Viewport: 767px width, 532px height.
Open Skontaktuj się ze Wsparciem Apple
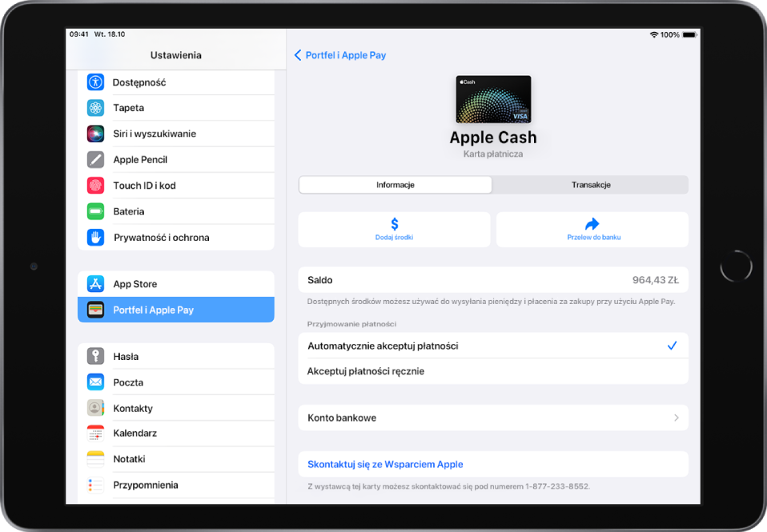pyautogui.click(x=493, y=464)
